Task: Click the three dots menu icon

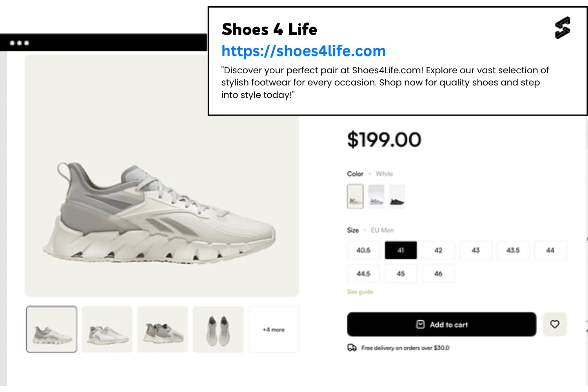Action: (20, 43)
